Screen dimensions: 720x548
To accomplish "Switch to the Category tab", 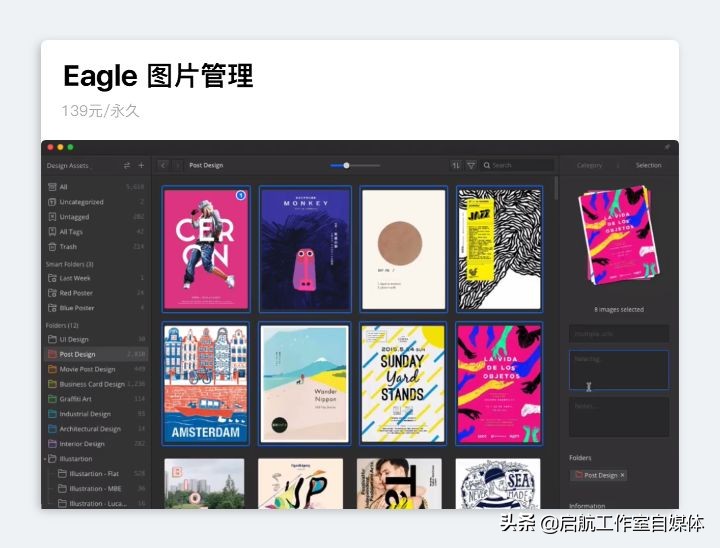I will [x=589, y=165].
